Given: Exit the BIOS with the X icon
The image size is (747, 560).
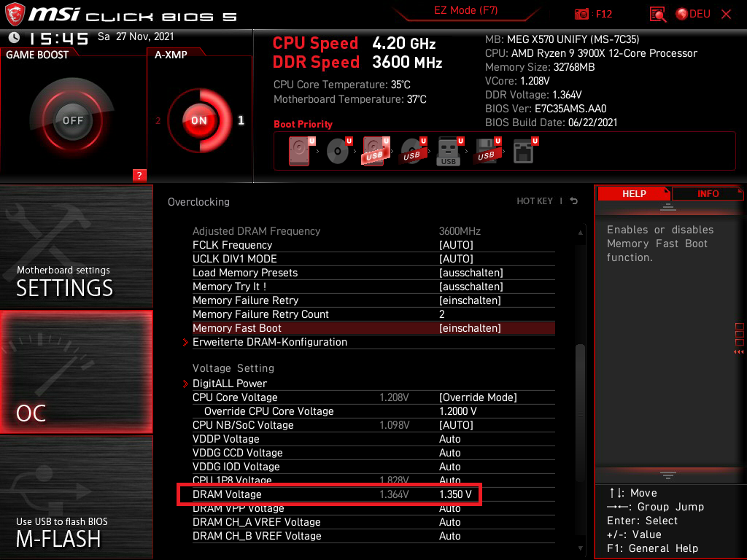Looking at the screenshot, I should click(x=727, y=14).
